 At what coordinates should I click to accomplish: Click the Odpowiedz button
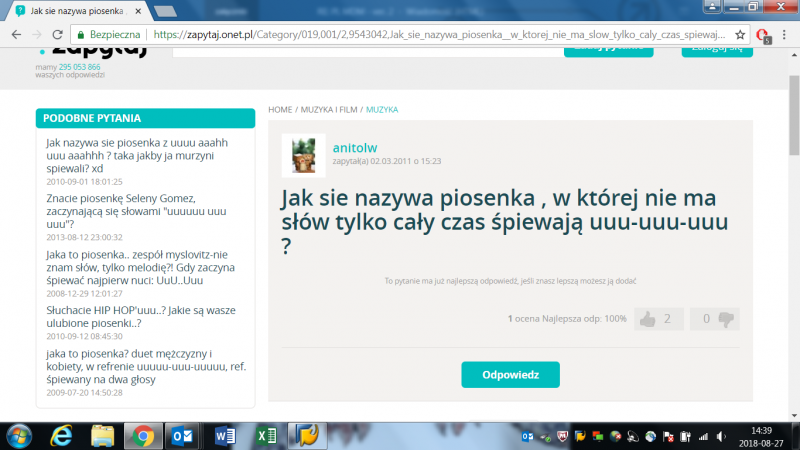click(x=510, y=374)
